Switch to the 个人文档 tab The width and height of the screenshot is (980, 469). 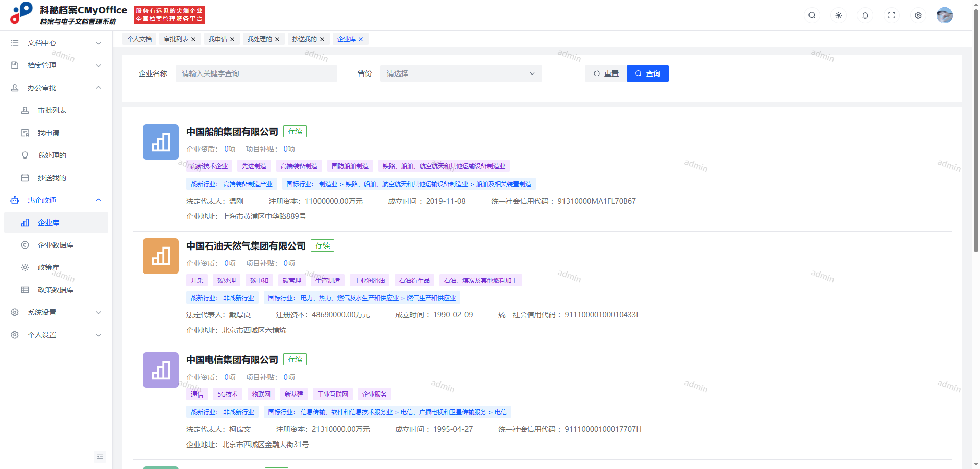(x=139, y=39)
